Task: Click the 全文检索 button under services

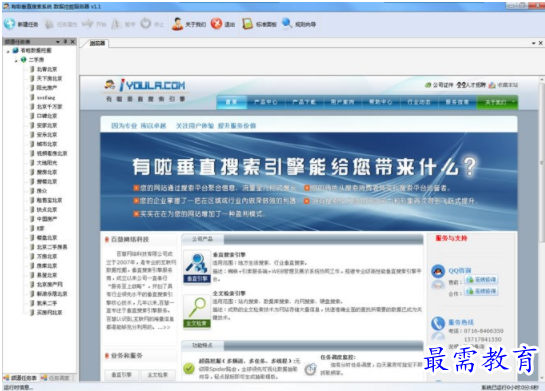Action: 157,375
